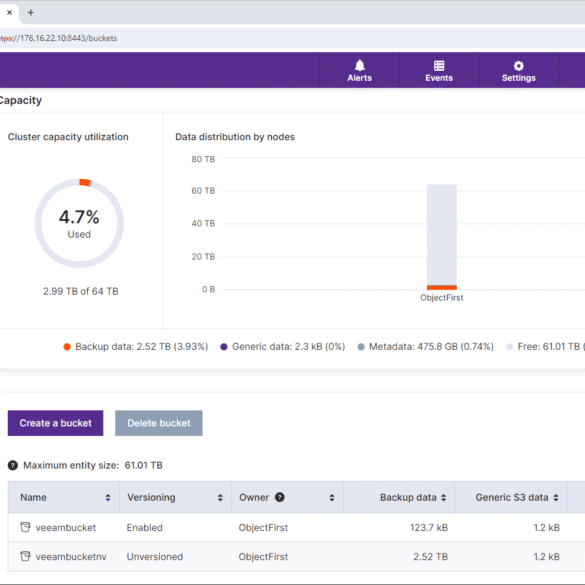Click the Create a bucket button
Screen dimensions: 585x585
55,423
